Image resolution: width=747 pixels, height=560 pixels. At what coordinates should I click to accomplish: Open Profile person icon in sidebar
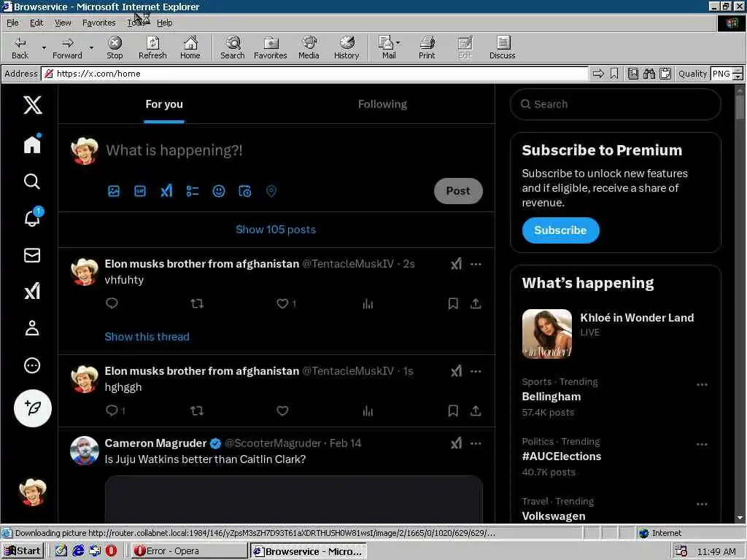pyautogui.click(x=32, y=328)
